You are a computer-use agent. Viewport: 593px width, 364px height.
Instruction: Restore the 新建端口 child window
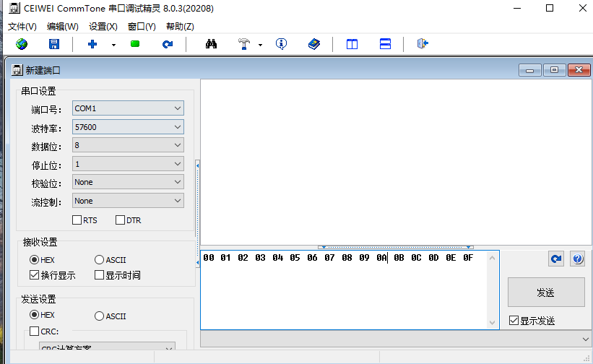tap(554, 70)
